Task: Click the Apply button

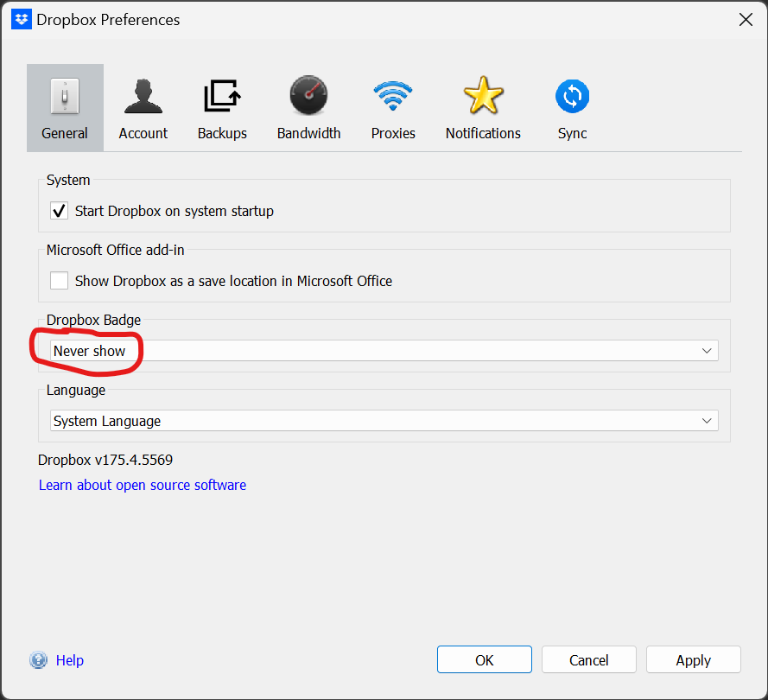Action: [x=693, y=660]
